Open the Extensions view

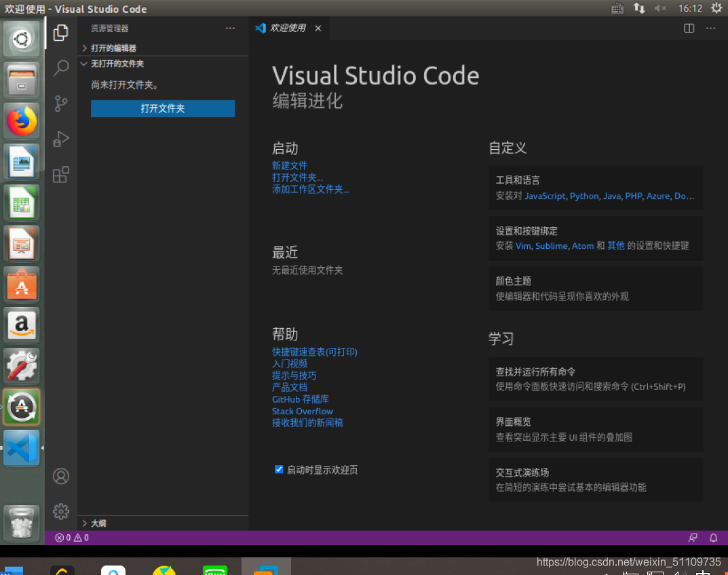(61, 174)
